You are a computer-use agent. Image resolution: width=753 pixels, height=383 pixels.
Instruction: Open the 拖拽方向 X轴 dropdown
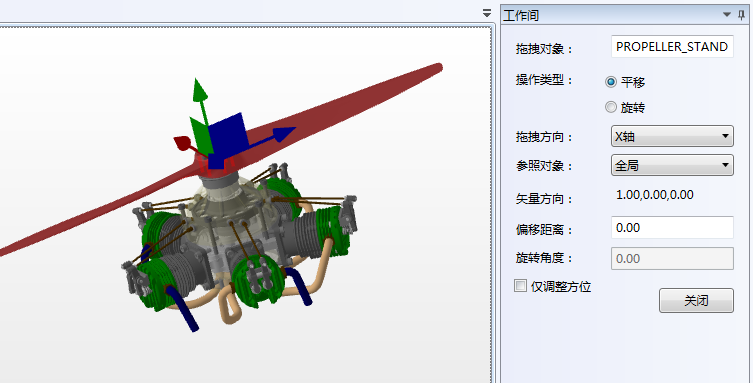point(672,136)
